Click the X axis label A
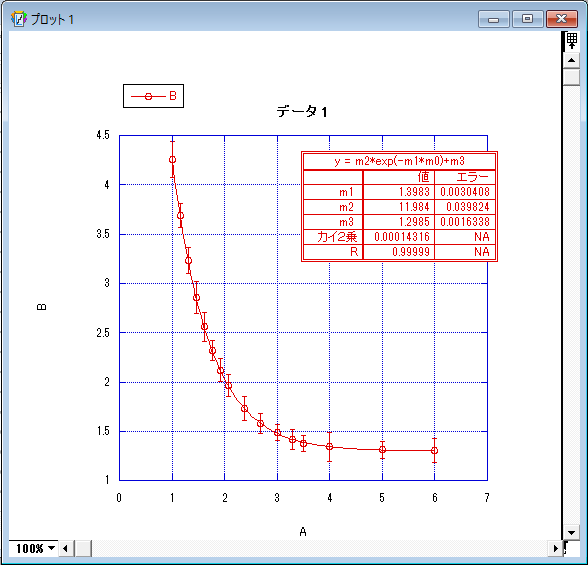Viewport: 588px width, 565px height. coord(303,531)
